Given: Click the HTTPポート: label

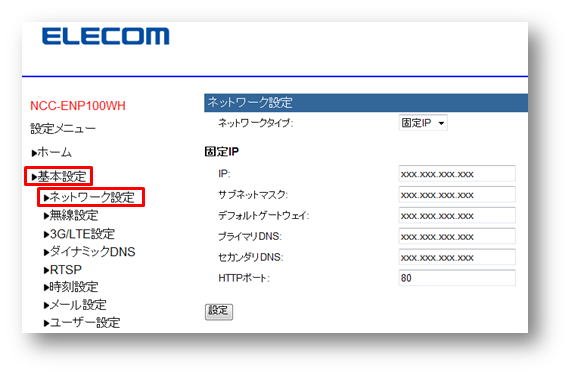Looking at the screenshot, I should pyautogui.click(x=244, y=278).
